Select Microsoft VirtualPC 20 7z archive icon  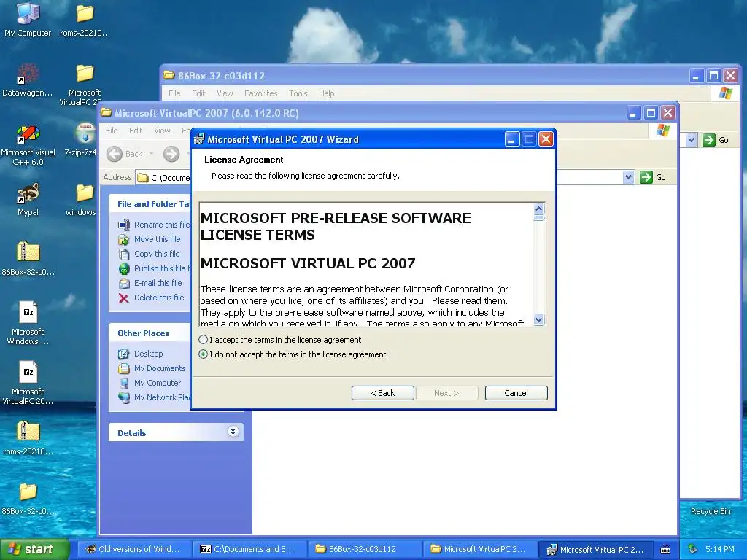coord(28,382)
